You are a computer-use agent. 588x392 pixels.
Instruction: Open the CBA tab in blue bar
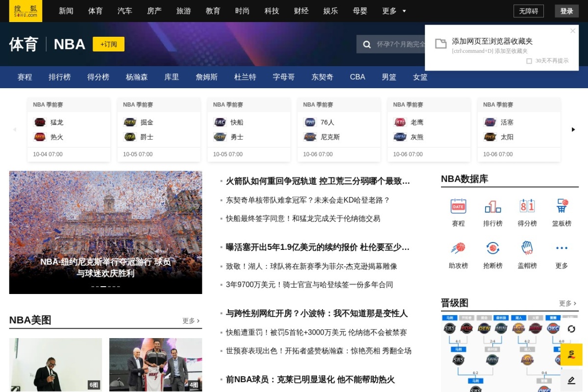[358, 77]
